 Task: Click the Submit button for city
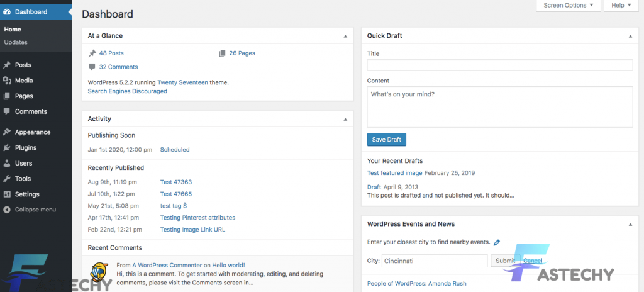[505, 261]
